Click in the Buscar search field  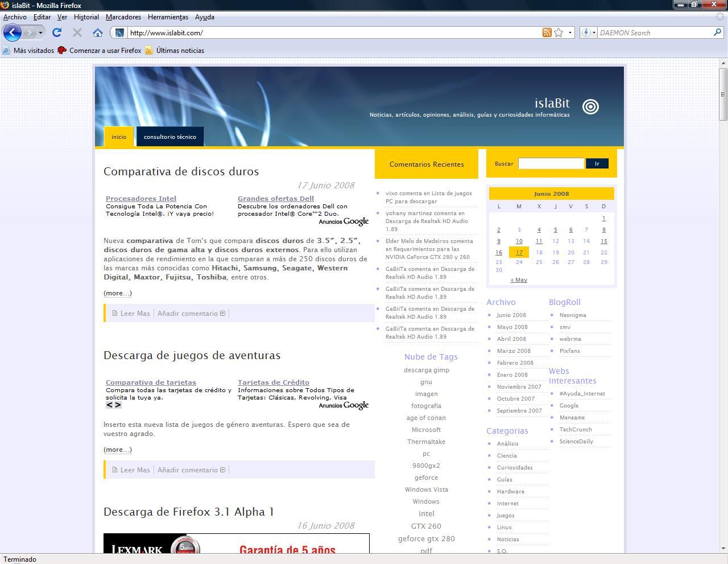click(x=551, y=163)
